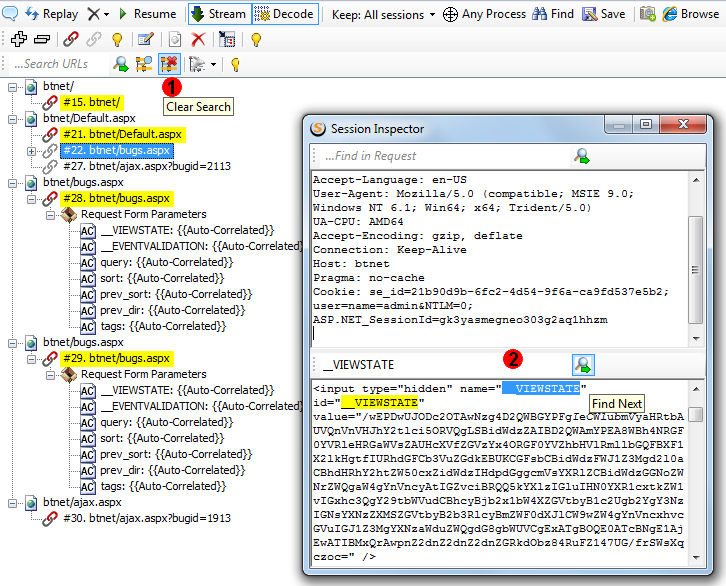Select session #21. btnet/Default.aspx
The height and width of the screenshot is (586, 726).
coord(123,135)
